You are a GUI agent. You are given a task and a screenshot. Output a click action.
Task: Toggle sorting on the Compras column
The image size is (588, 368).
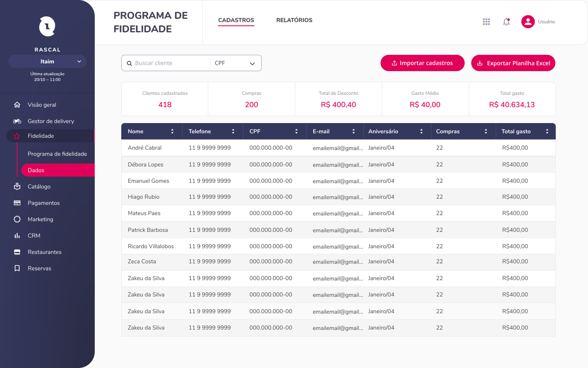tap(486, 131)
